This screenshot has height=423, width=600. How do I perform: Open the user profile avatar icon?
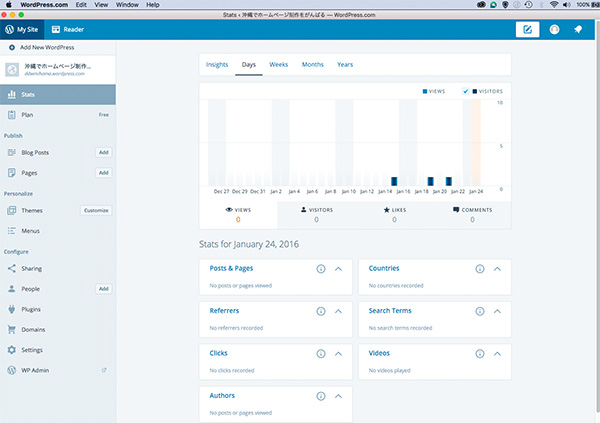(x=554, y=29)
